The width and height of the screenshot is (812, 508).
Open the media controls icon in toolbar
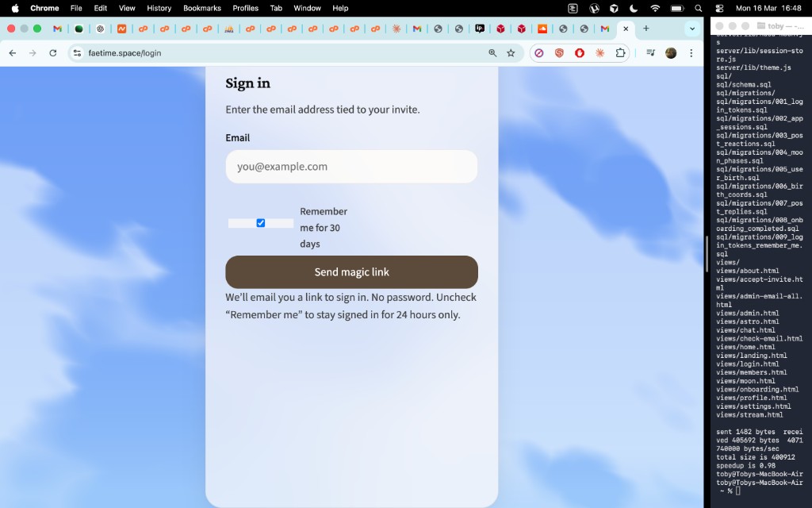[x=650, y=53]
